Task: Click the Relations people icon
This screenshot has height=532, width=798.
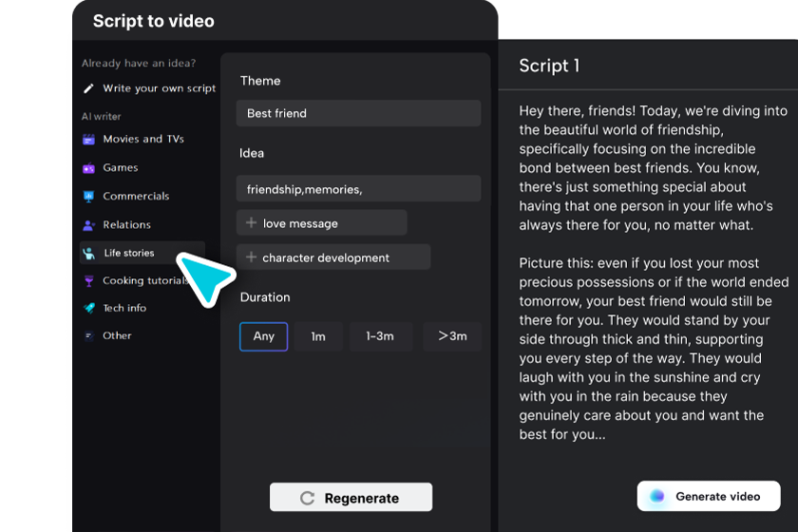Action: 88,225
